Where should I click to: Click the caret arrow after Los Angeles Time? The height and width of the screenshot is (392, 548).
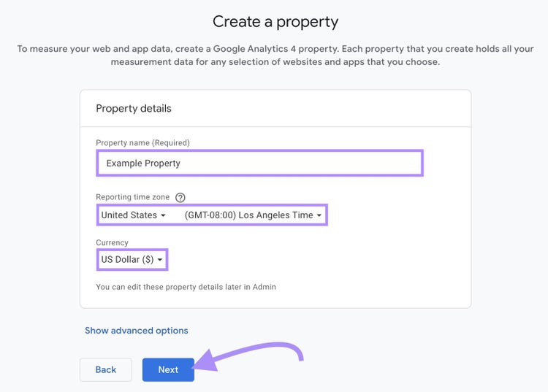(x=319, y=215)
